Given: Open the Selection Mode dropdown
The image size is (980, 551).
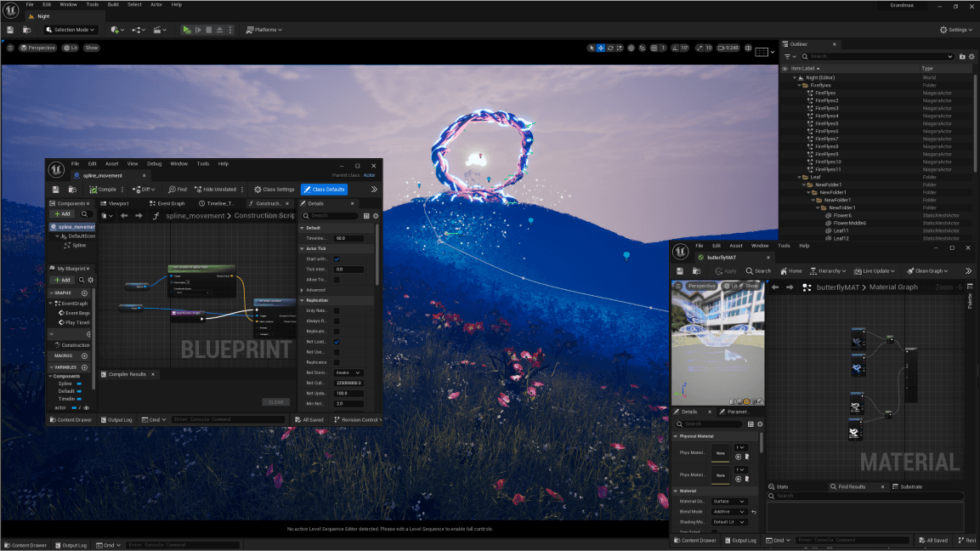Looking at the screenshot, I should click(70, 30).
